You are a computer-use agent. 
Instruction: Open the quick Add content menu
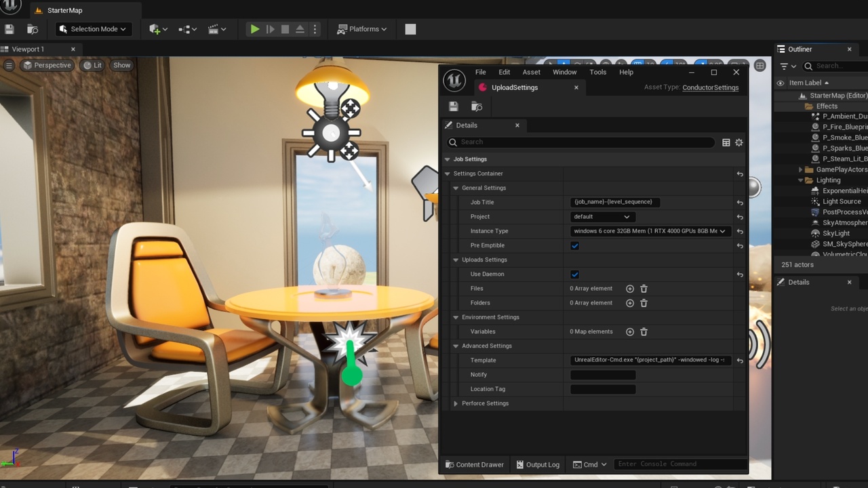[x=158, y=29]
